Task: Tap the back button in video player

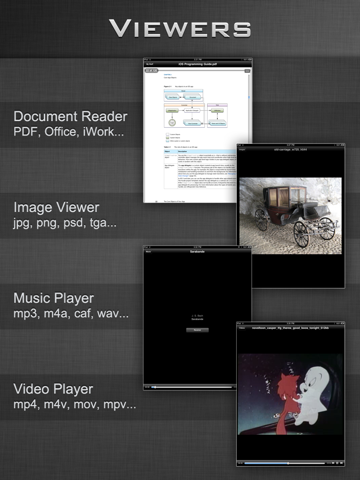Action: click(242, 328)
